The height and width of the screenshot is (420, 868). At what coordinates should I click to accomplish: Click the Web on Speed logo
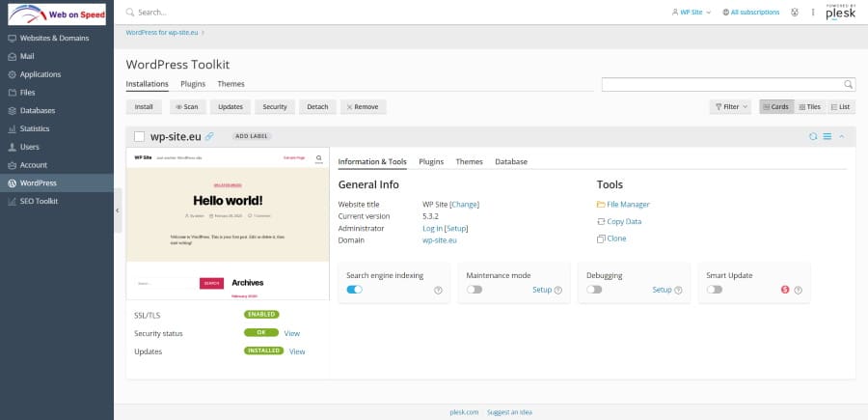57,14
